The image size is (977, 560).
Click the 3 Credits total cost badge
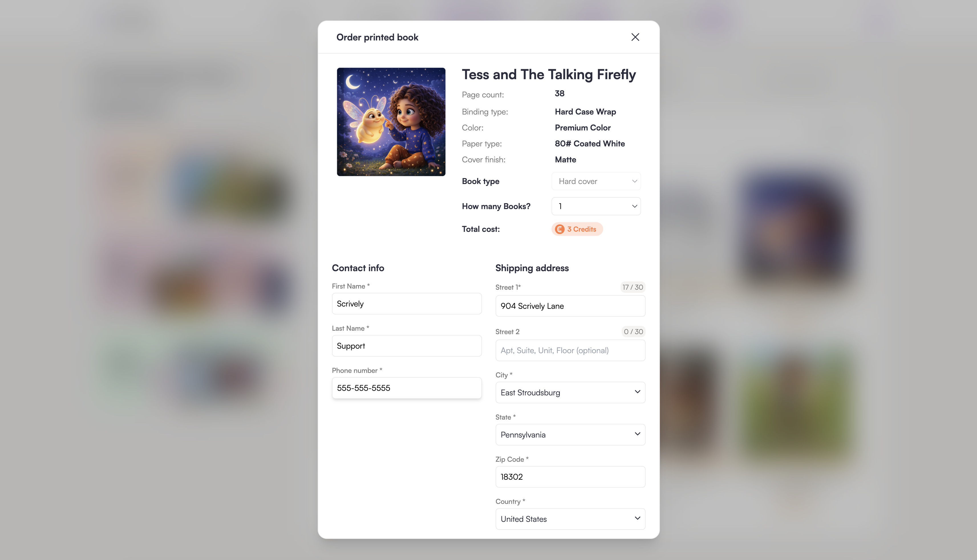tap(577, 229)
